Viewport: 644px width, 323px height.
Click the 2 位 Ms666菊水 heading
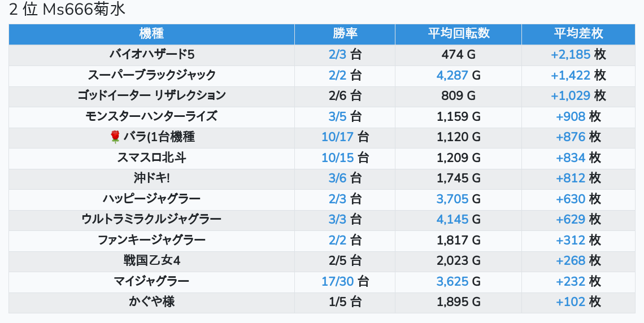click(67, 10)
